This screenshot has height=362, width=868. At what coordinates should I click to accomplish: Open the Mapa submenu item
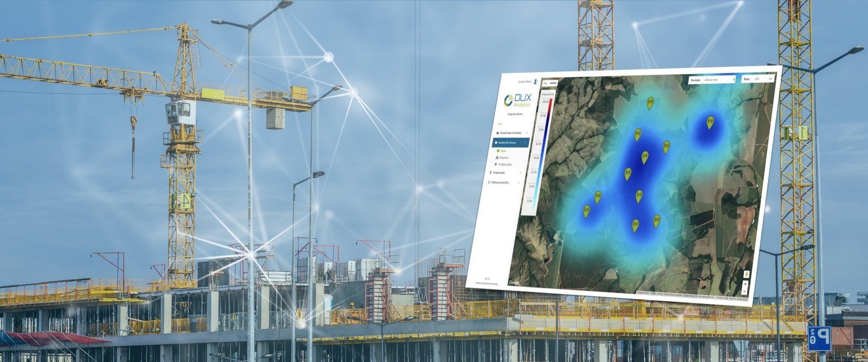502,151
